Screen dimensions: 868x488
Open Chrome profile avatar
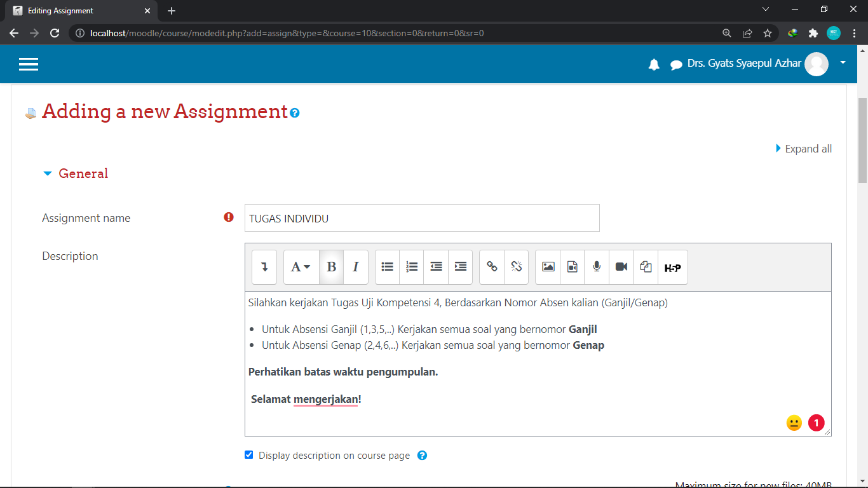click(x=834, y=33)
